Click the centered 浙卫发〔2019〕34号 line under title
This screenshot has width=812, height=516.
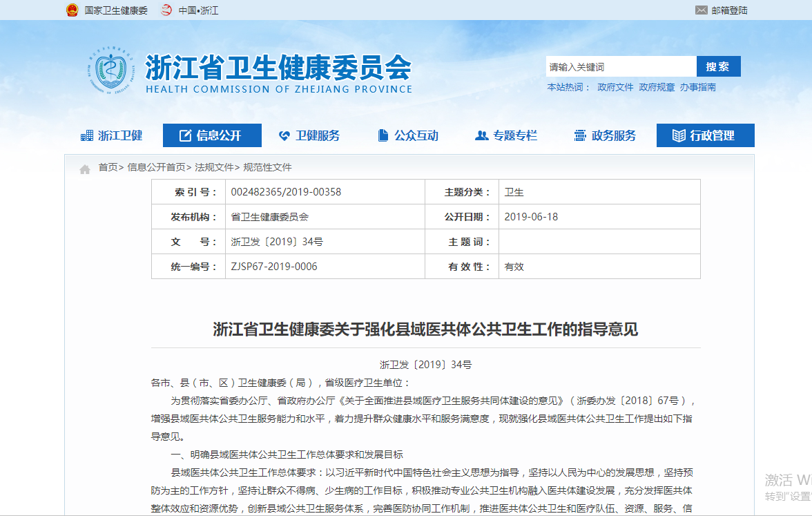point(425,365)
